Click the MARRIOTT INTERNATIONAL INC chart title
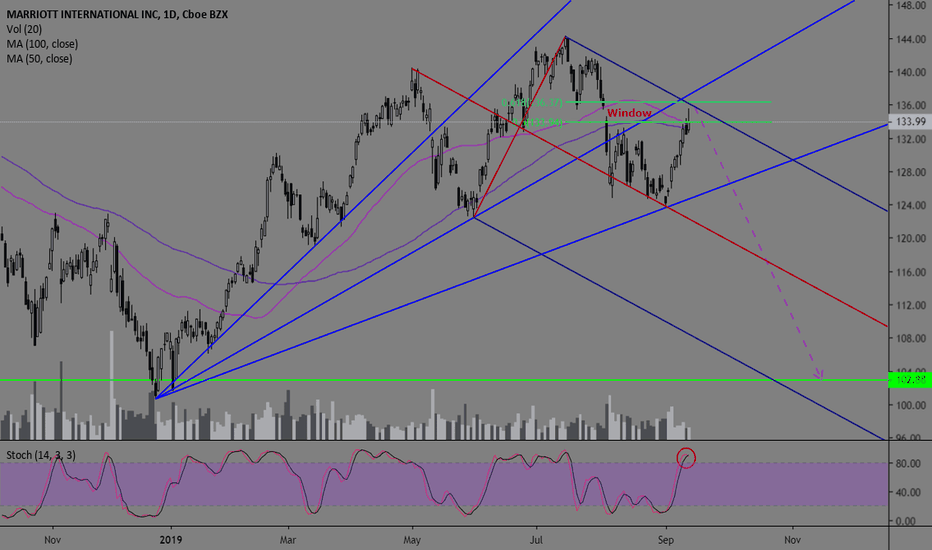Viewport: 932px width, 550px height. [x=117, y=14]
